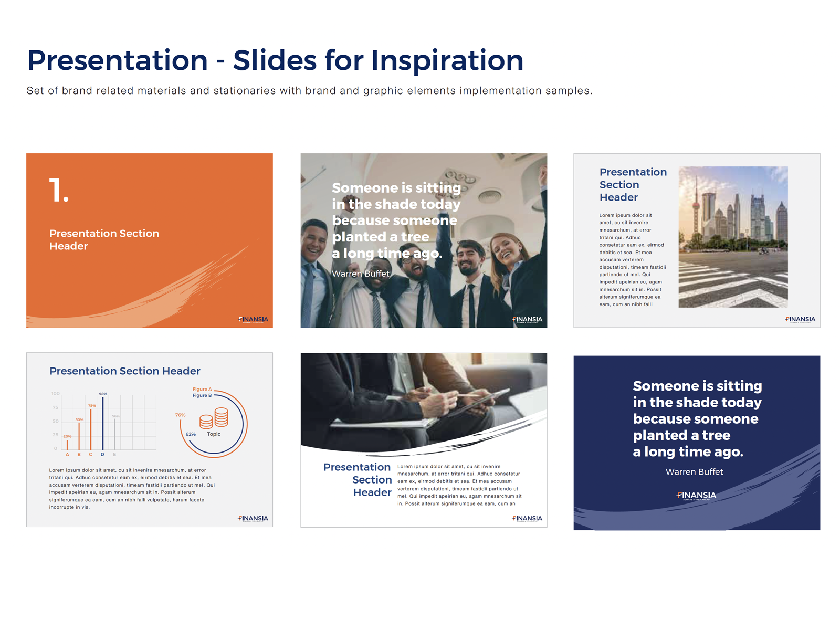This screenshot has height=630, width=840.
Task: Click Finansia logo on the bar chart slide
Action: (x=254, y=518)
